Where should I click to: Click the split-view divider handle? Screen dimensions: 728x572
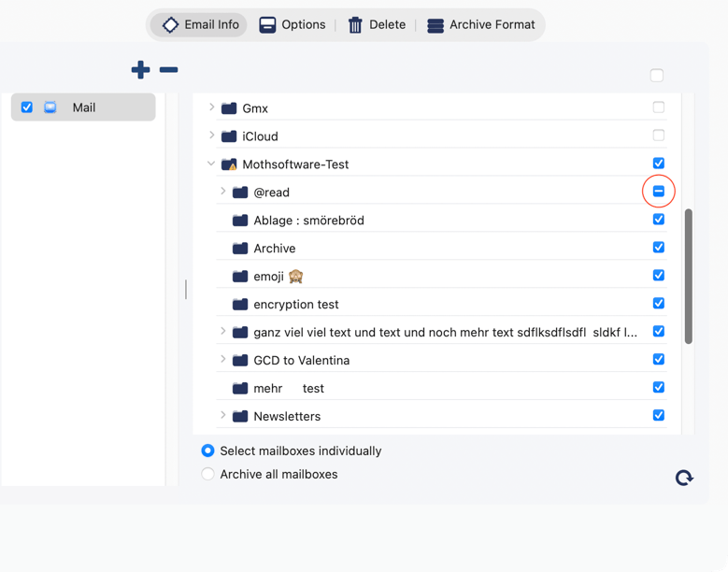tap(186, 289)
